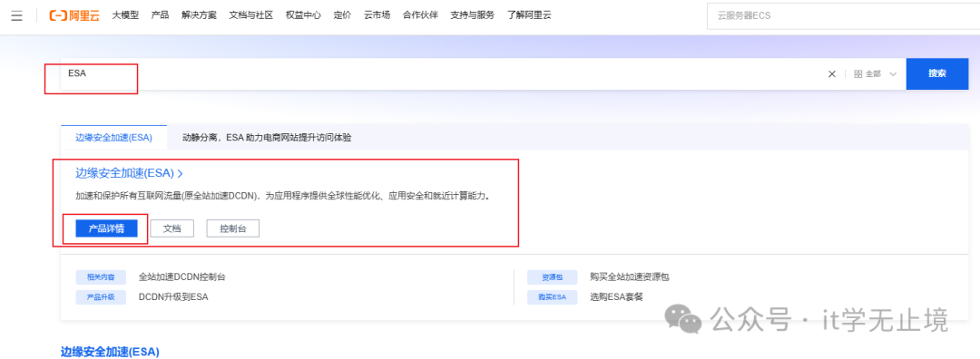Click the blue 搜索 button

[936, 73]
